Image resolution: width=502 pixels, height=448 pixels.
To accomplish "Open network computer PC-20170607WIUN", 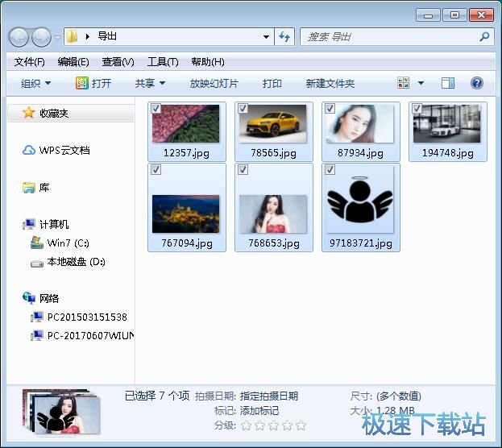I will 90,335.
